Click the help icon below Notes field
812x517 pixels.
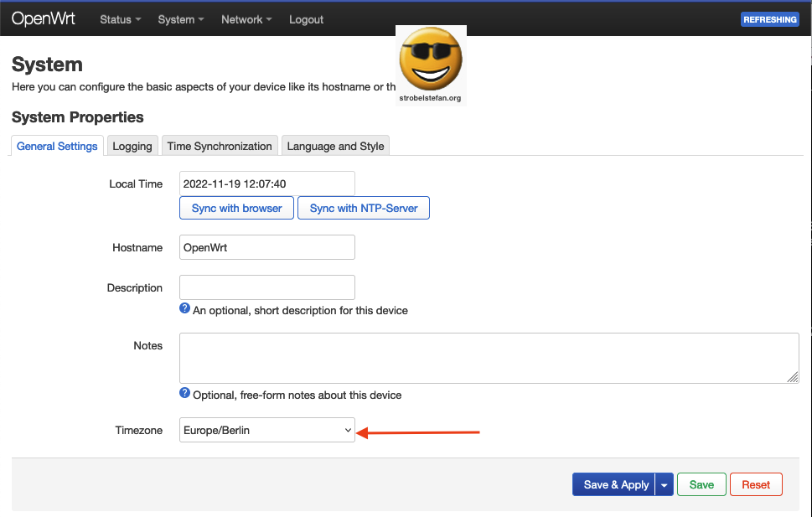tap(185, 394)
